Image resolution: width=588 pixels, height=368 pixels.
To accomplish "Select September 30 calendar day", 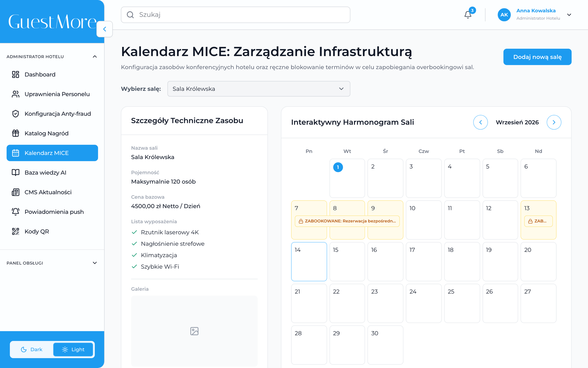I will (385, 345).
